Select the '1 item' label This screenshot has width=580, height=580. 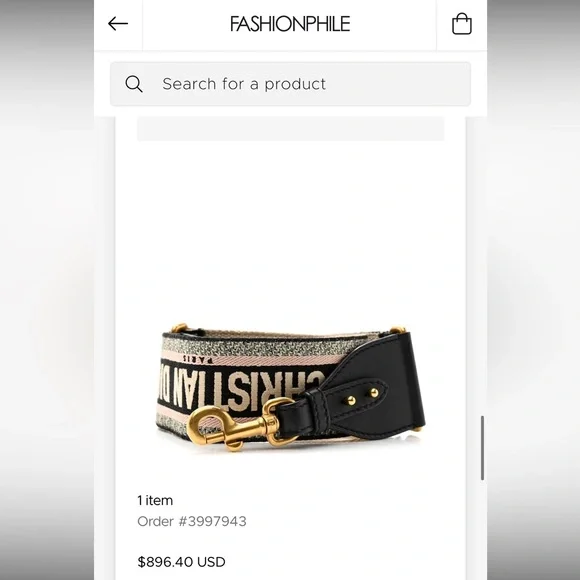pos(155,500)
